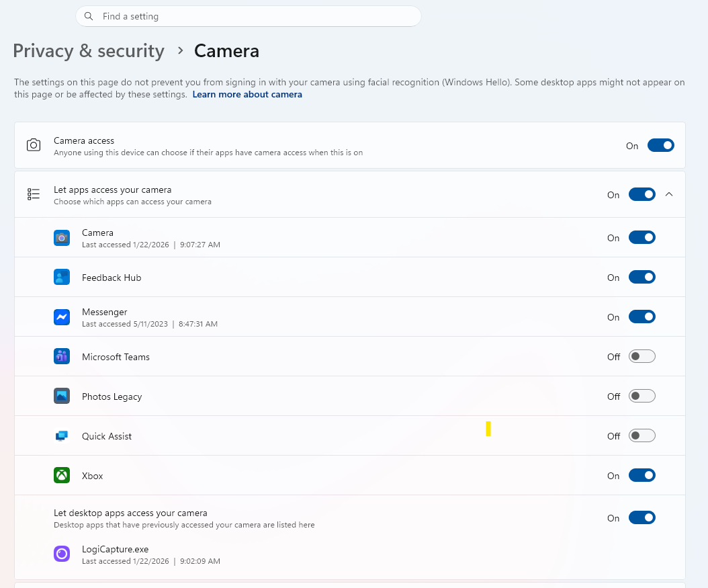The width and height of the screenshot is (708, 588).
Task: Click the search magnifier icon
Action: [x=89, y=16]
